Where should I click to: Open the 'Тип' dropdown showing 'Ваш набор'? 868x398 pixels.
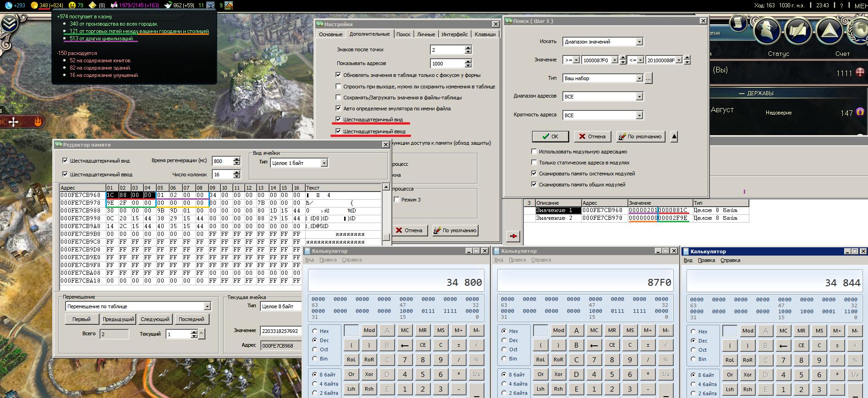pos(639,78)
